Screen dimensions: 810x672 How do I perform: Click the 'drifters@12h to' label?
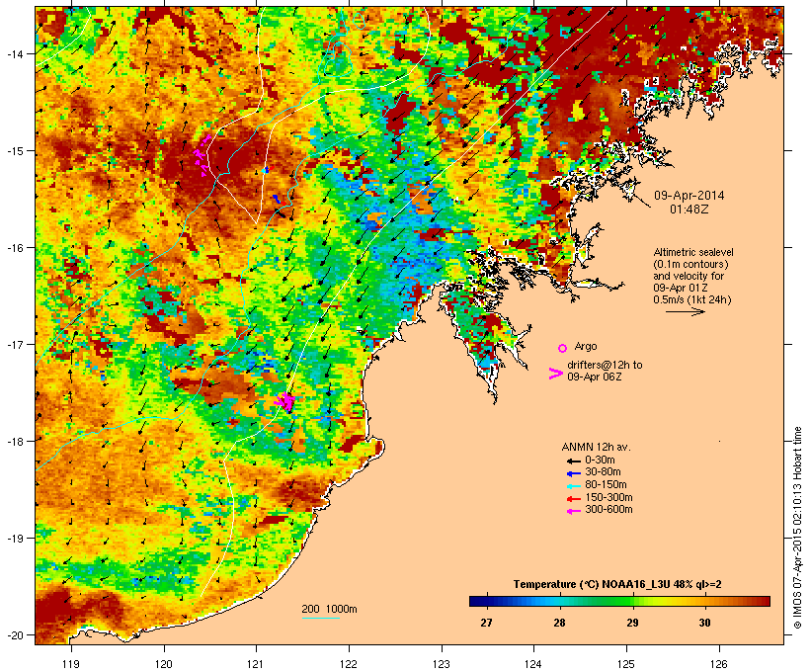coord(605,365)
